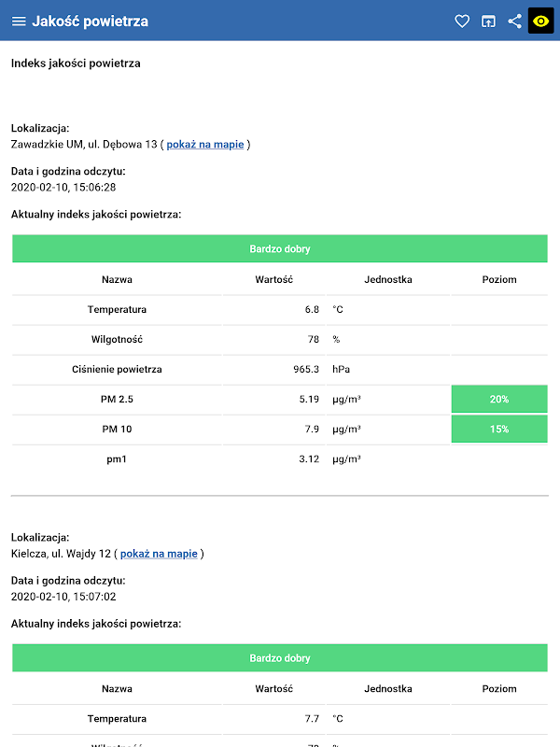
Task: Click the Poziom header in first table
Action: [x=499, y=279]
